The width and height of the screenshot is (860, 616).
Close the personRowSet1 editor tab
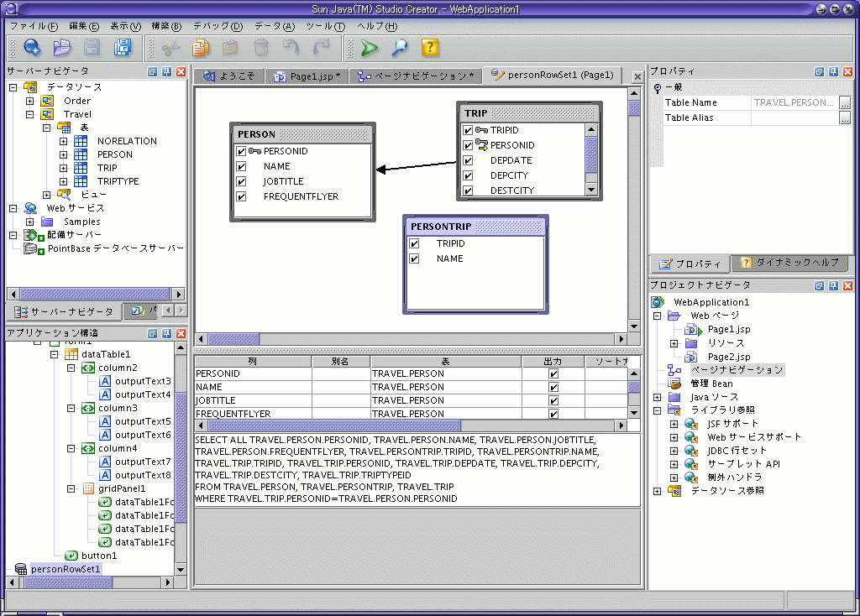click(x=637, y=76)
